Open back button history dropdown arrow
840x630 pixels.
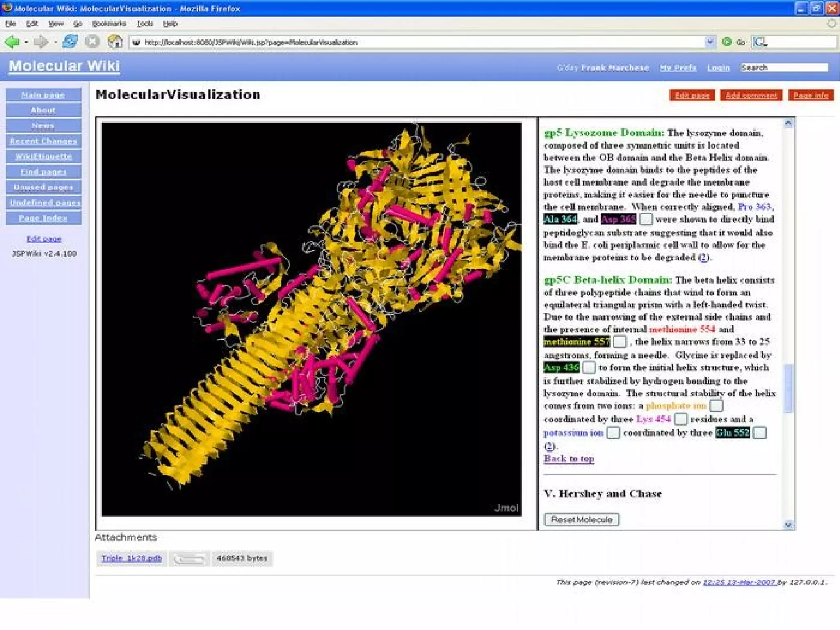[26, 42]
